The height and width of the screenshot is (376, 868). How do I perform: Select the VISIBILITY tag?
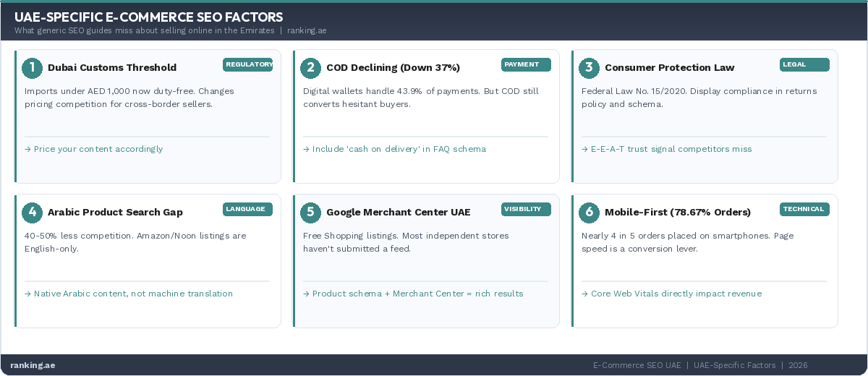click(x=526, y=210)
